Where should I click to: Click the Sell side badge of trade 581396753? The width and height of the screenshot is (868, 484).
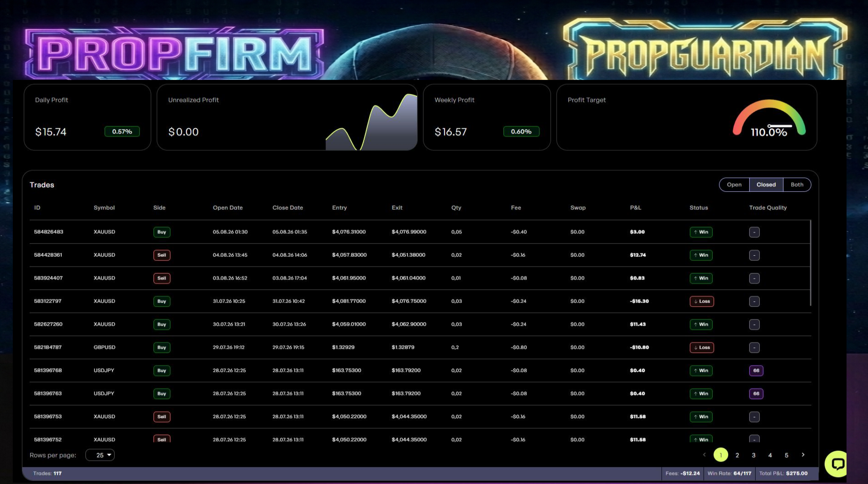point(162,417)
